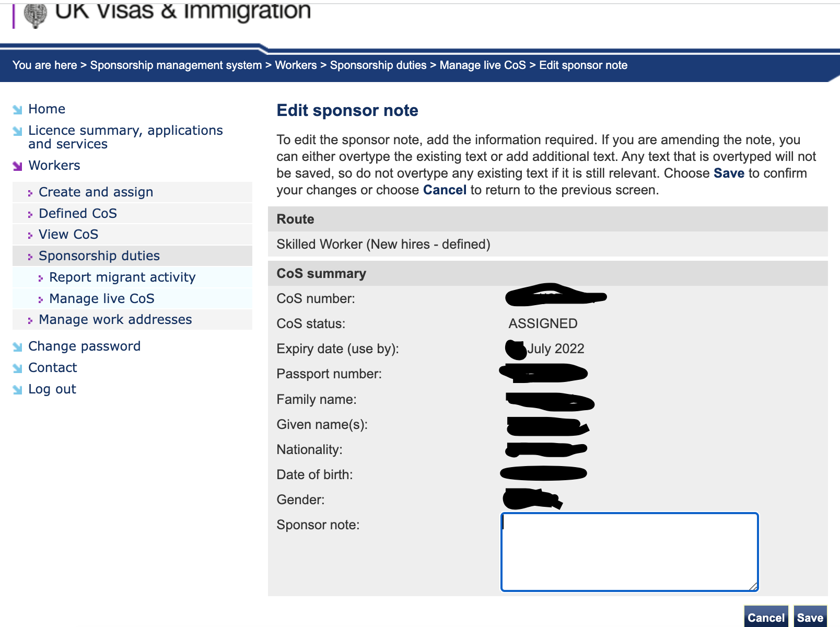Click the arrow icon beside Home
The width and height of the screenshot is (840, 627).
[x=18, y=110]
